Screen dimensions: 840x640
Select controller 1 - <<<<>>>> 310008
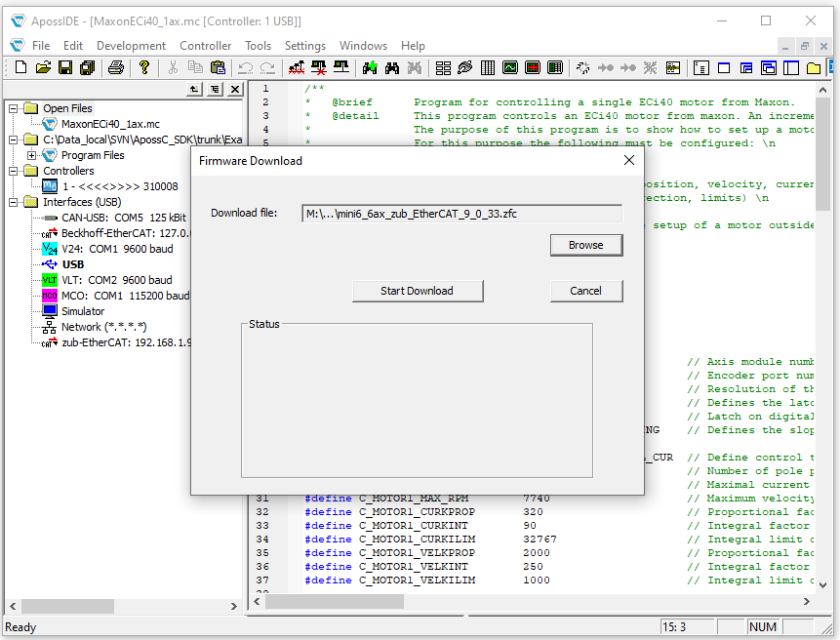(x=120, y=186)
